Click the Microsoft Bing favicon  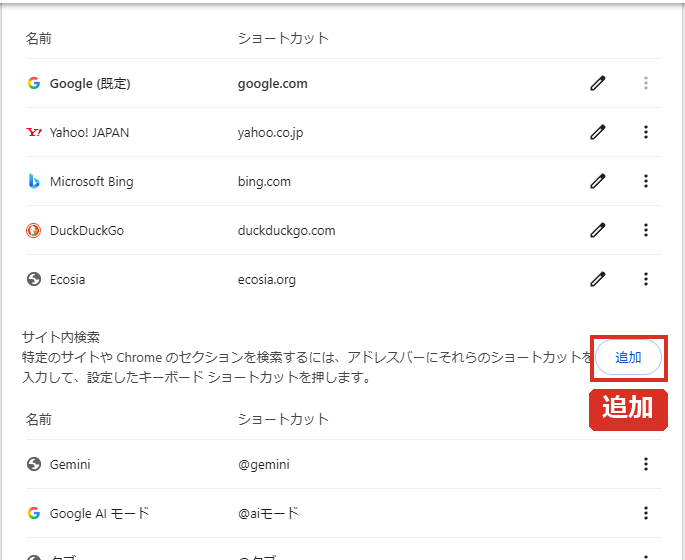tap(34, 181)
